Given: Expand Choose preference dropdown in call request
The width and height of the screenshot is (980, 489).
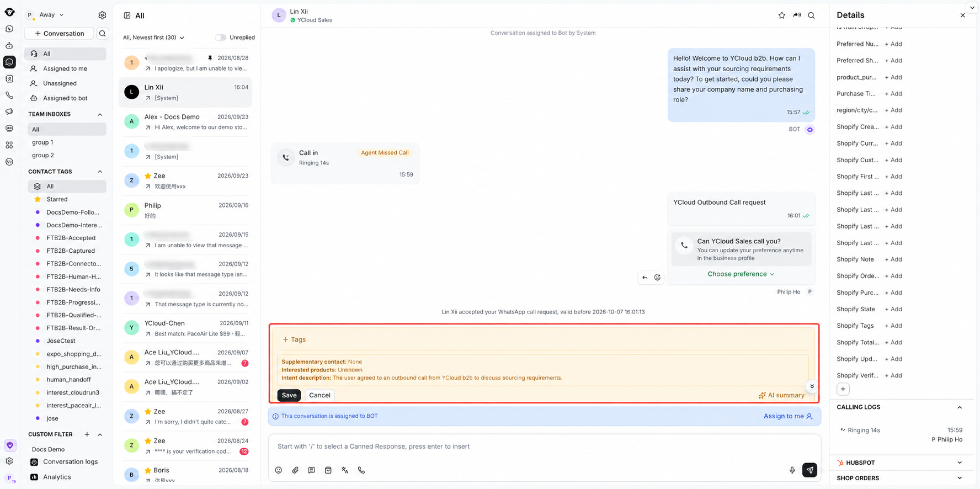Looking at the screenshot, I should pyautogui.click(x=741, y=274).
